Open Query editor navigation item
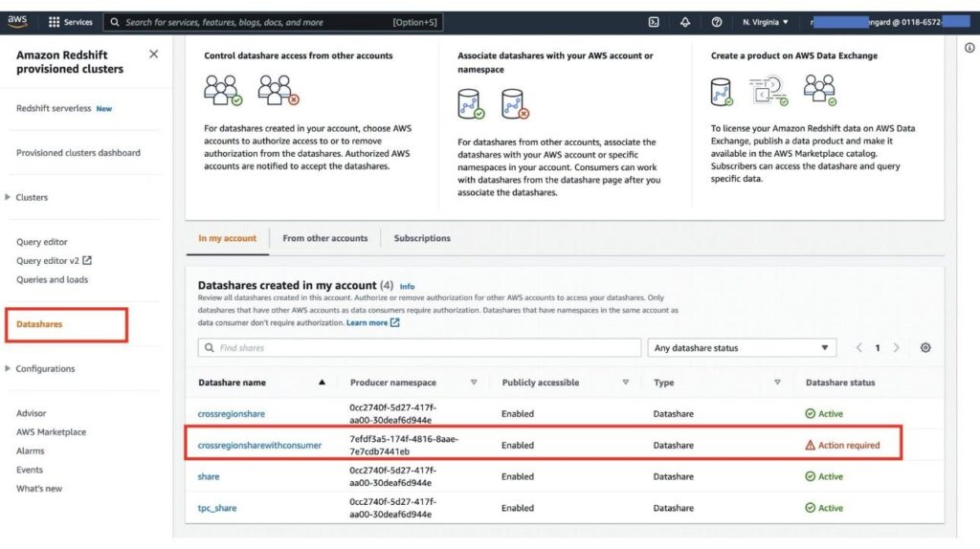The width and height of the screenshot is (980, 549). coord(42,242)
